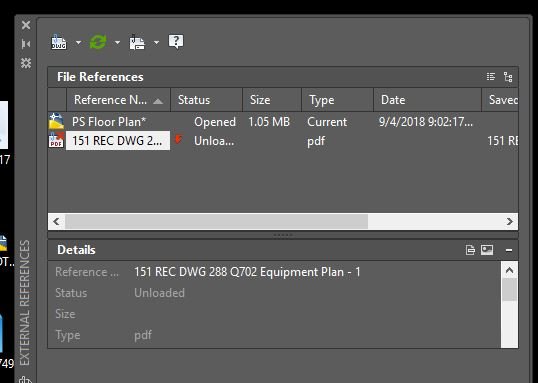Sort by the Reference Name column header
Image resolution: width=538 pixels, height=383 pixels.
[118, 100]
